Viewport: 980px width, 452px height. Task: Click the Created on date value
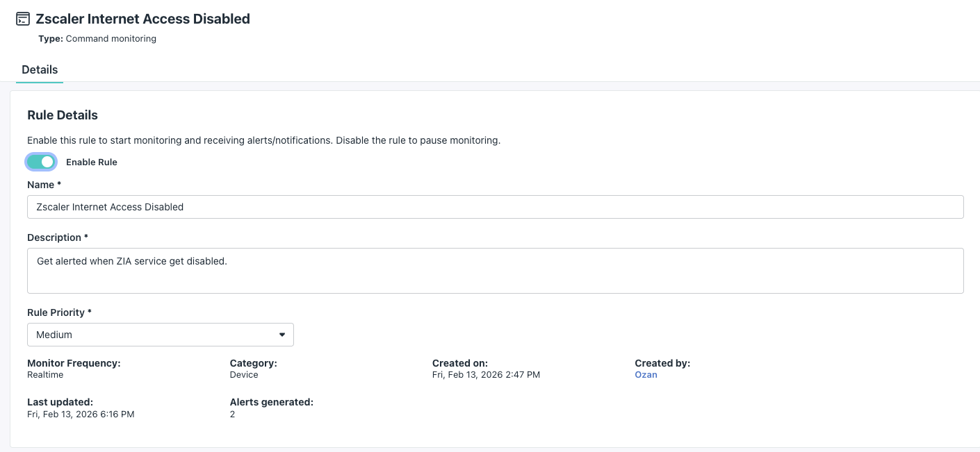[x=486, y=375]
